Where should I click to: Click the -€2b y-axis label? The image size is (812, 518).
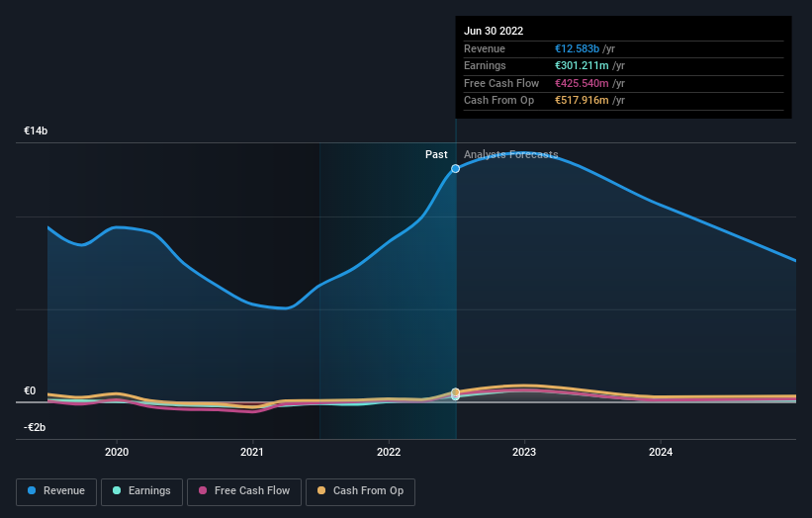35,427
